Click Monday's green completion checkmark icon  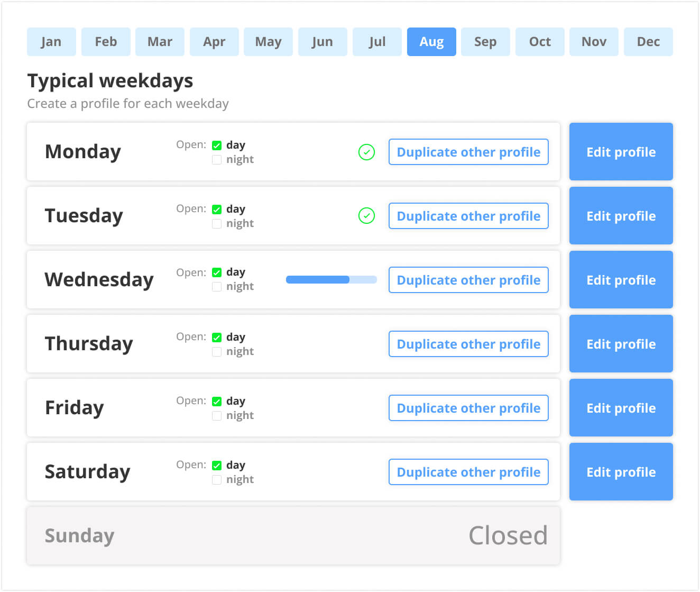coord(366,152)
